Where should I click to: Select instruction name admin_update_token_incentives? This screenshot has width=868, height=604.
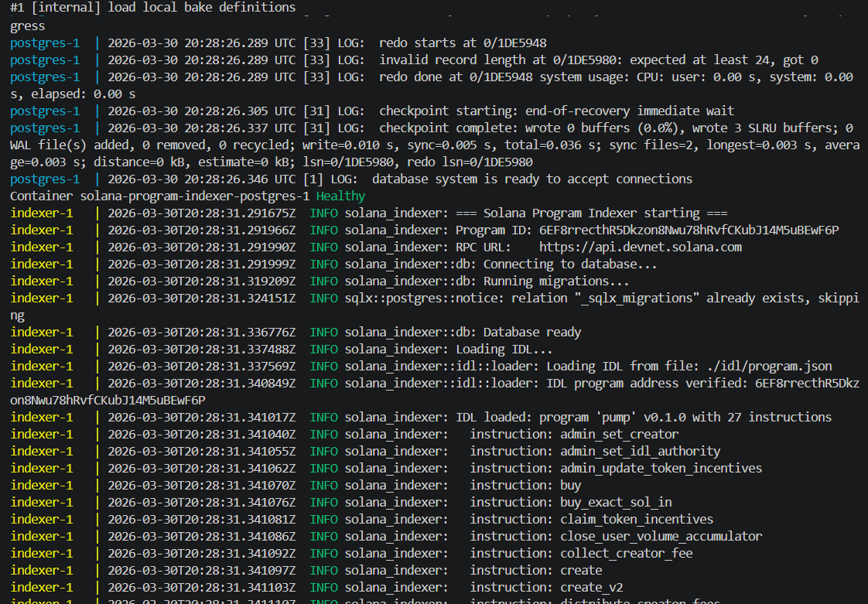click(661, 469)
